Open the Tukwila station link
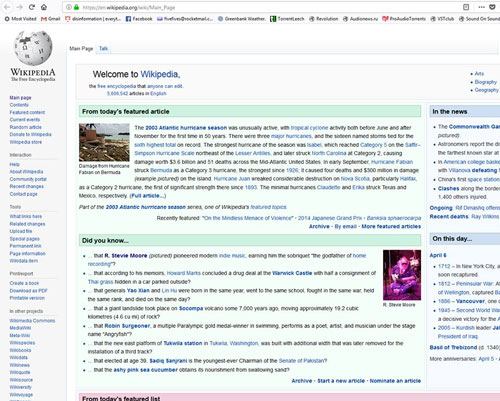Viewport: 500px width, 401px height. (183, 343)
